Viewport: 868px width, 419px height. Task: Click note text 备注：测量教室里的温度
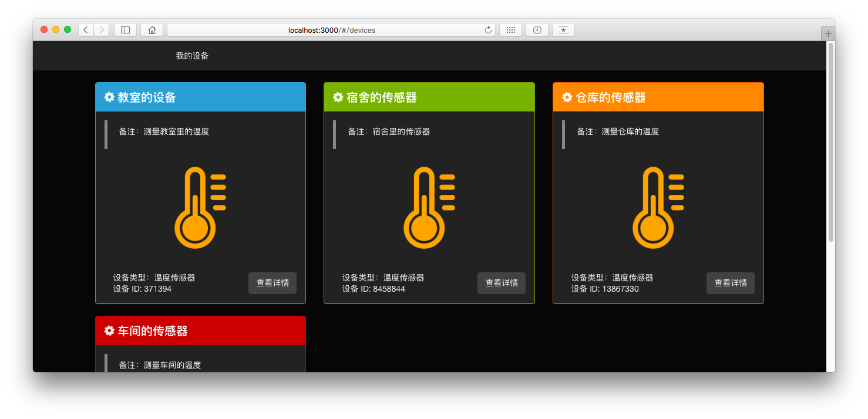[164, 131]
